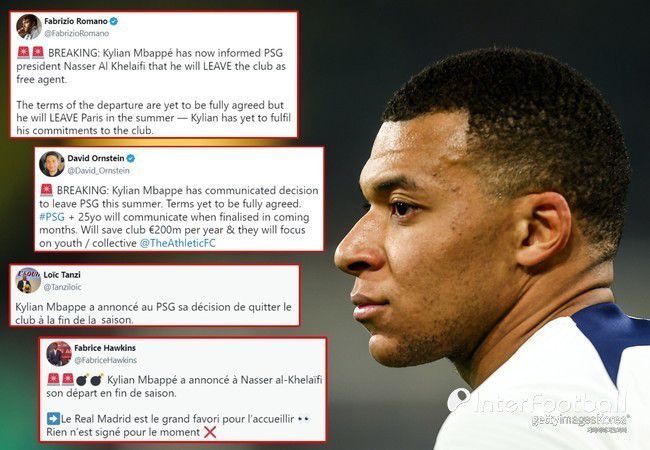This screenshot has width=650, height=450.
Task: Open the @Tanziloic handle
Action: pyautogui.click(x=62, y=287)
